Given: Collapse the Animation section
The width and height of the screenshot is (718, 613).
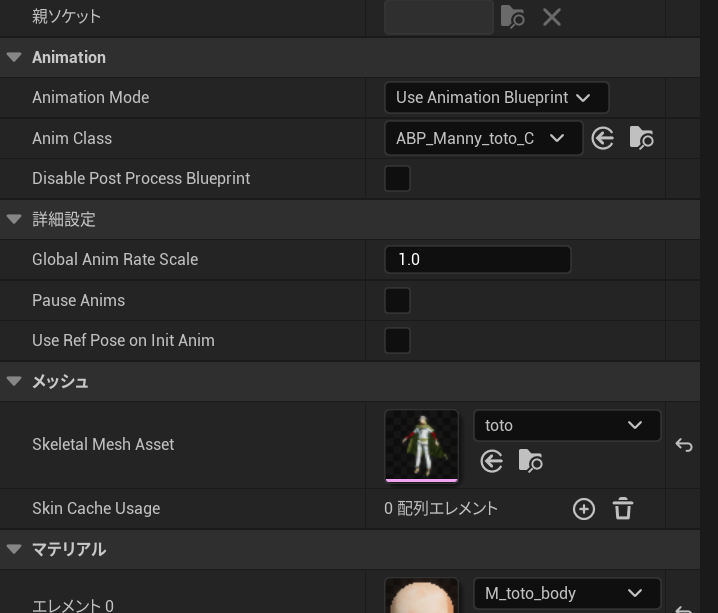Looking at the screenshot, I should pos(14,57).
